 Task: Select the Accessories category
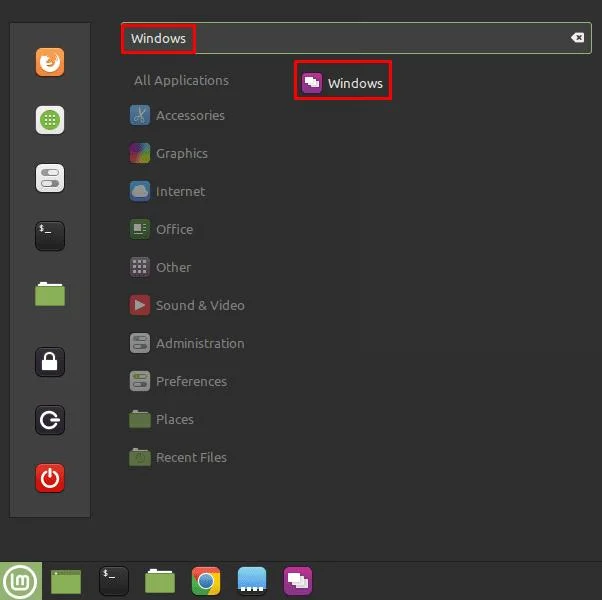pos(177,115)
